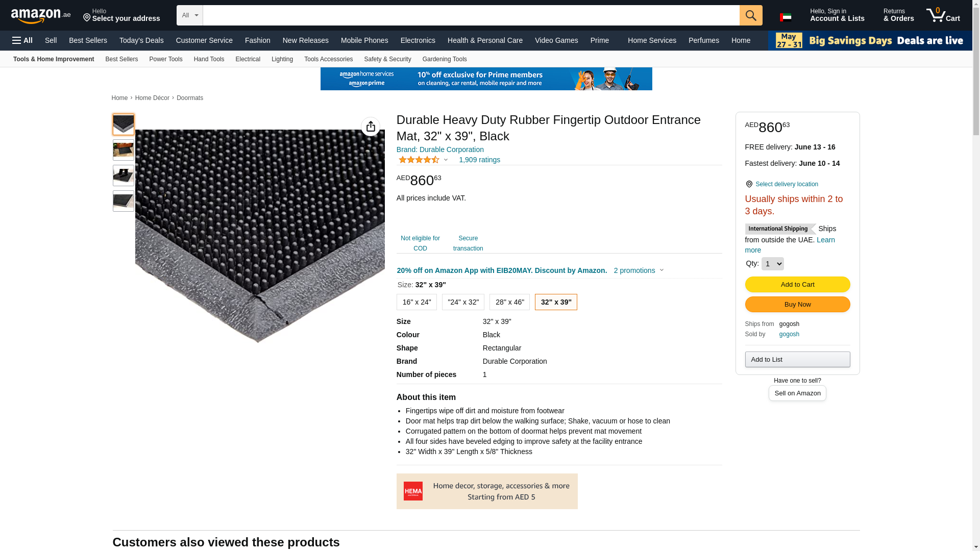Select the second product thumbnail image
980x551 pixels.
124,150
